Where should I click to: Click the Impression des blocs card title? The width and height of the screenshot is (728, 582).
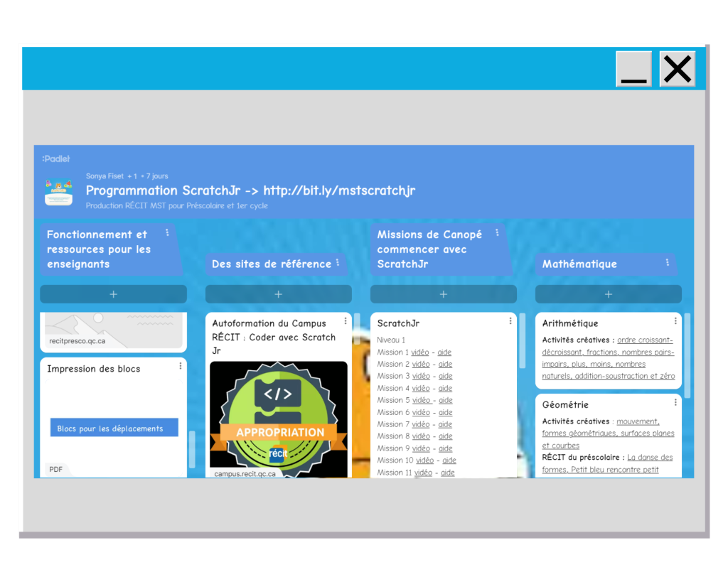tap(93, 369)
